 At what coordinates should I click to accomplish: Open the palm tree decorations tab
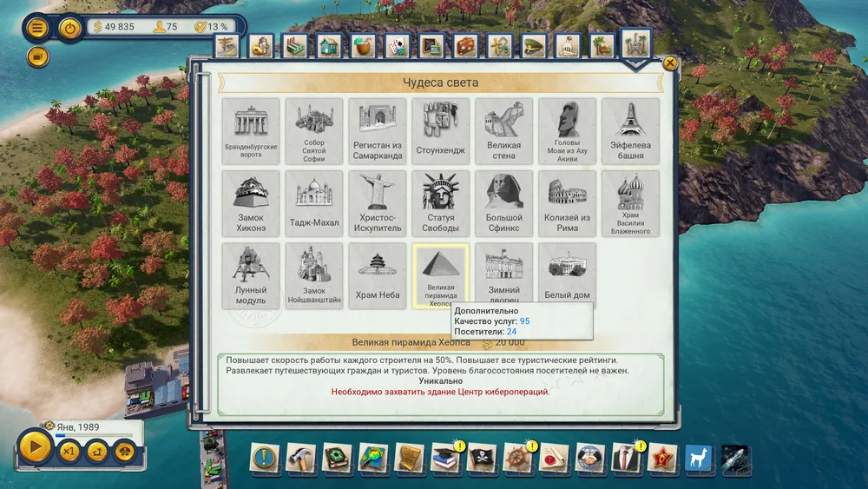602,46
